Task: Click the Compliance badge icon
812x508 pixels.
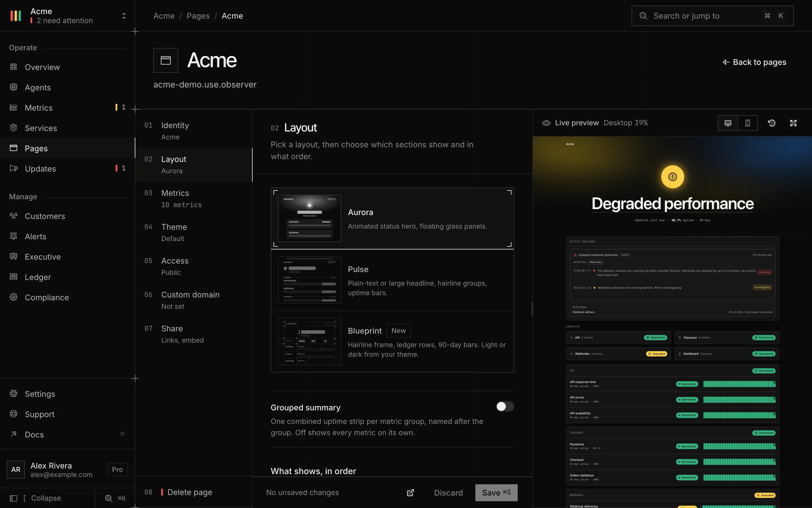Action: (14, 297)
